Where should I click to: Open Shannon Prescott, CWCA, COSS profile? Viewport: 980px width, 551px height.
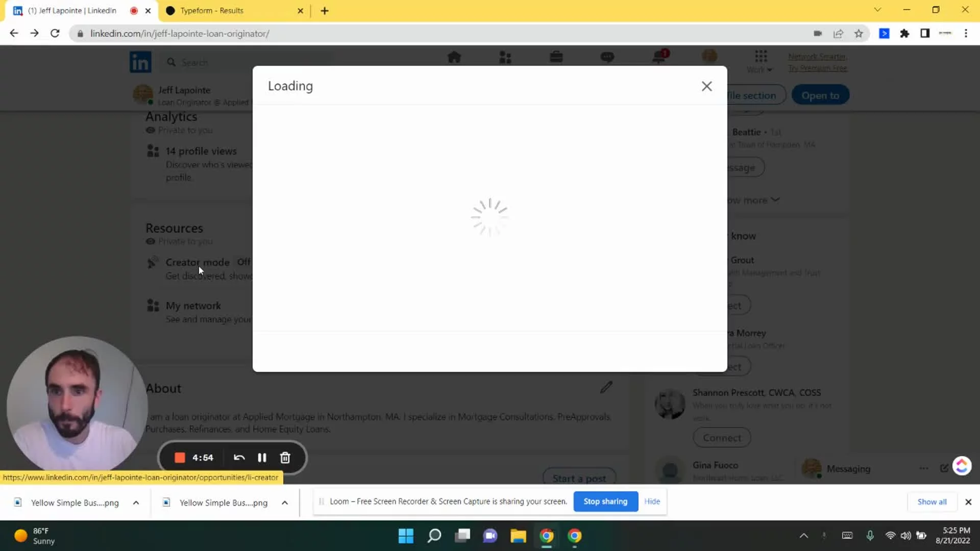[756, 392]
